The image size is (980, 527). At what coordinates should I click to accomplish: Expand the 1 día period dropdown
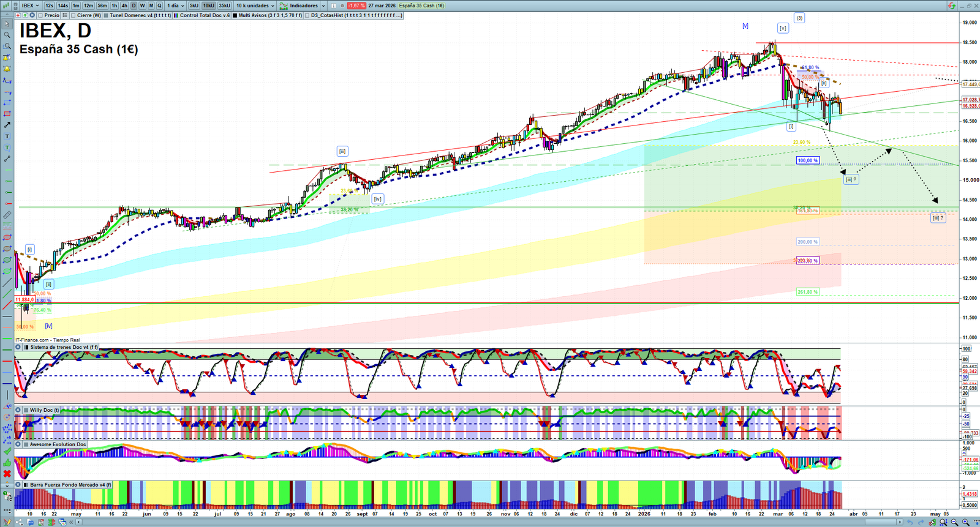(x=175, y=6)
